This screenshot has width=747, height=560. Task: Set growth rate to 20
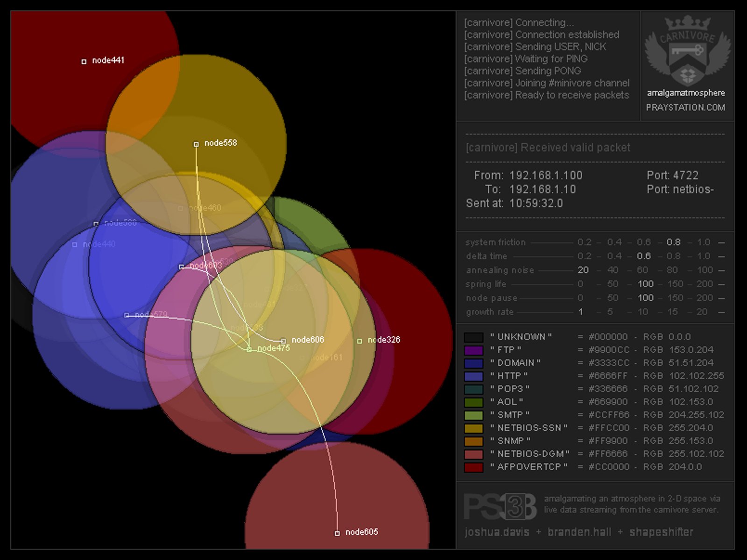(x=702, y=312)
